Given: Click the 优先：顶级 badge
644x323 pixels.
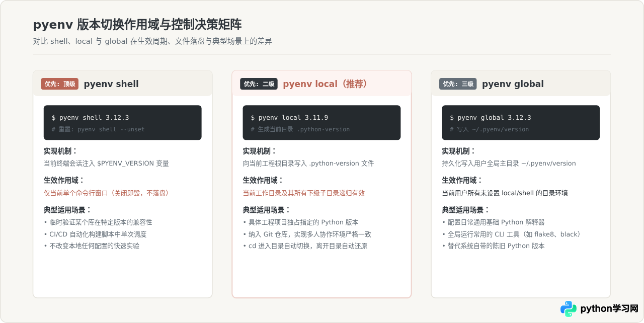Looking at the screenshot, I should point(60,84).
